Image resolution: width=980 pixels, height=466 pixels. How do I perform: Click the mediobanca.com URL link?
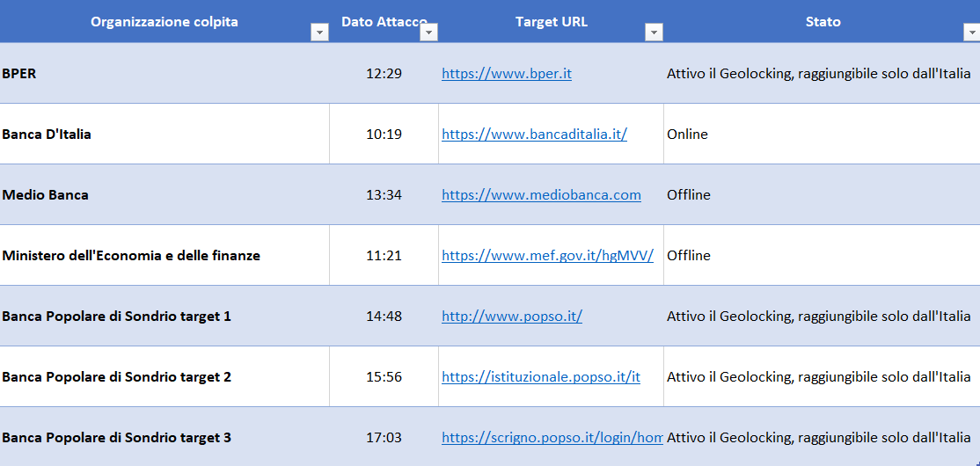pos(541,195)
